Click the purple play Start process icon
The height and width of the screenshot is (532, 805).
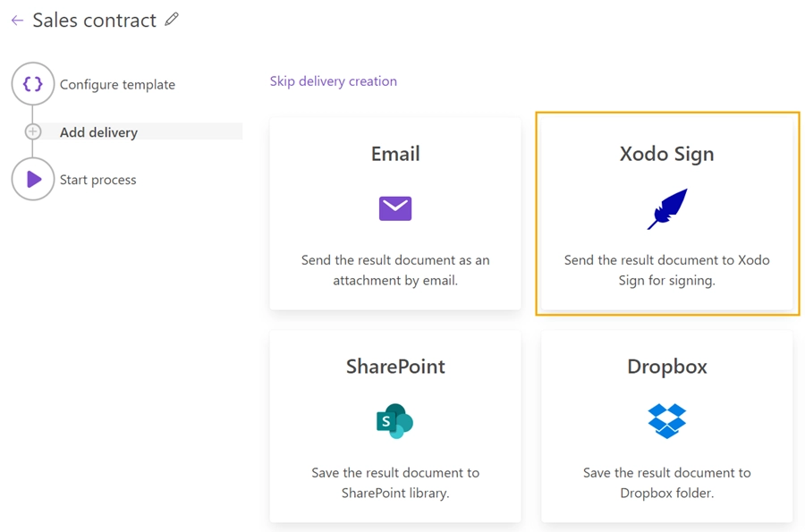pyautogui.click(x=33, y=179)
